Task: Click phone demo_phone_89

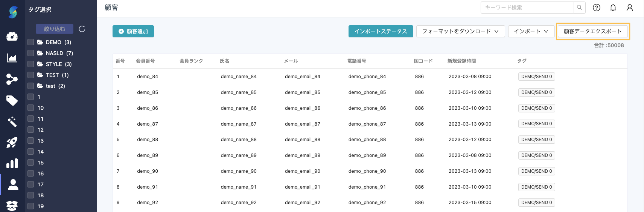Action: coord(367,155)
